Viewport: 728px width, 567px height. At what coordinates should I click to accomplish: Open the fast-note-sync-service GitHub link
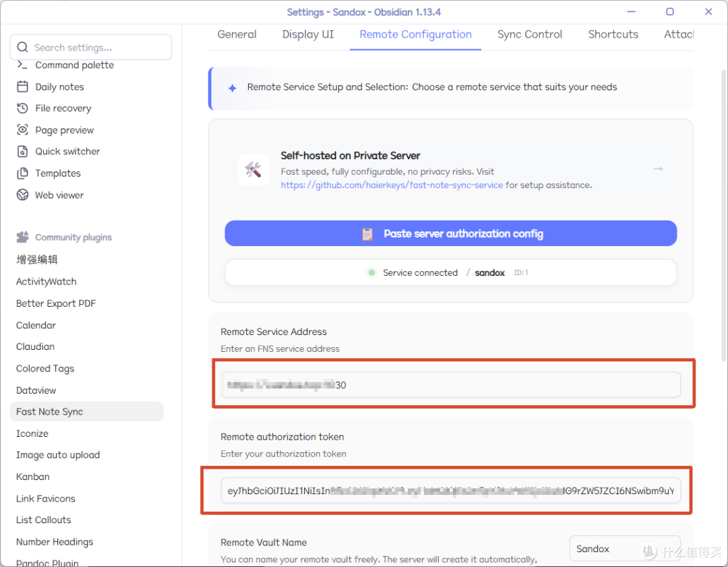point(392,185)
